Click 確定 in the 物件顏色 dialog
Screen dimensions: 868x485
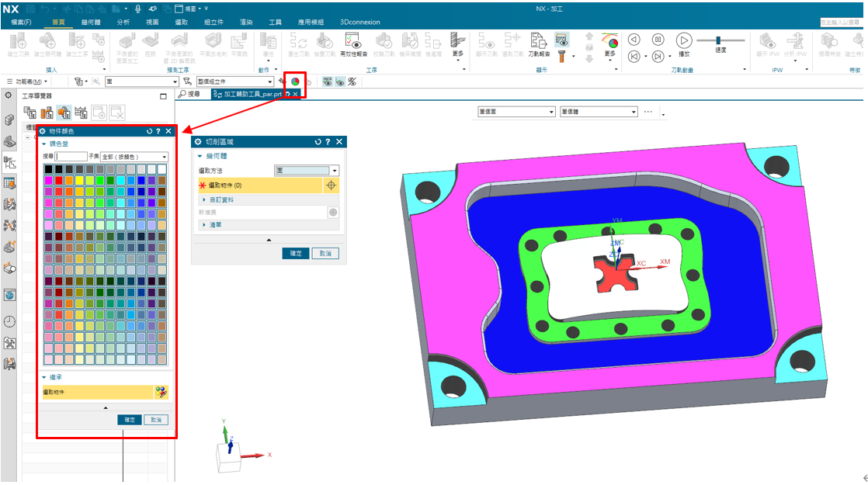[130, 420]
